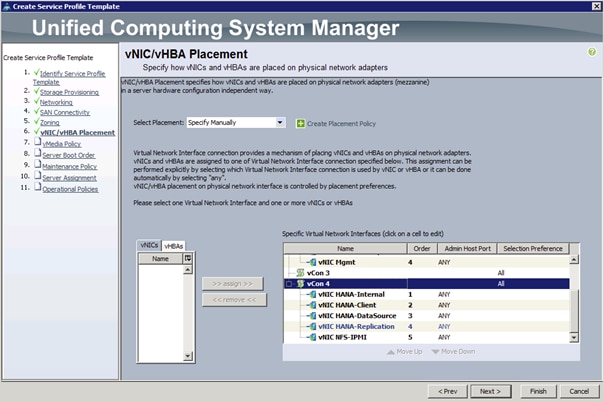This screenshot has height=402, width=604.
Task: Click the vCon 3 icon
Action: [300, 273]
